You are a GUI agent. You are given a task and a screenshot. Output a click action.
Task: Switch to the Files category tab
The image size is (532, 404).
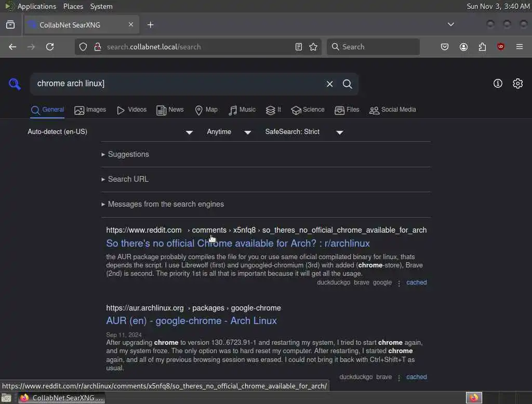click(347, 110)
